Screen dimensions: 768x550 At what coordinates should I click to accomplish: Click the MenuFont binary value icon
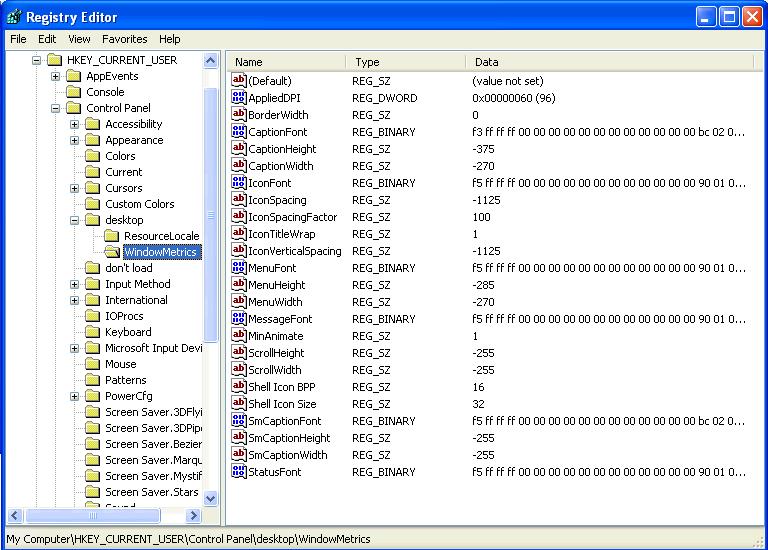pyautogui.click(x=239, y=267)
